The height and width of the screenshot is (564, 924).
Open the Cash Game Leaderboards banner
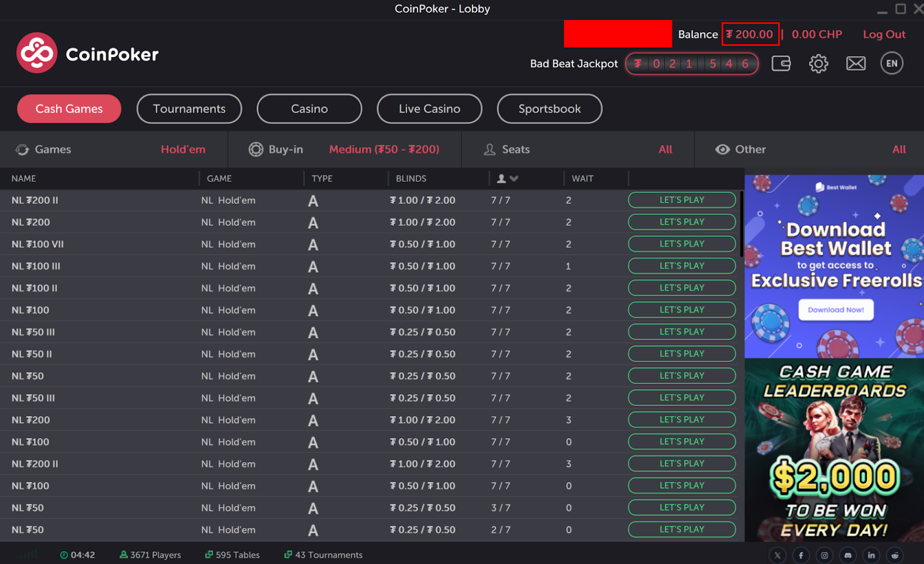coord(834,450)
